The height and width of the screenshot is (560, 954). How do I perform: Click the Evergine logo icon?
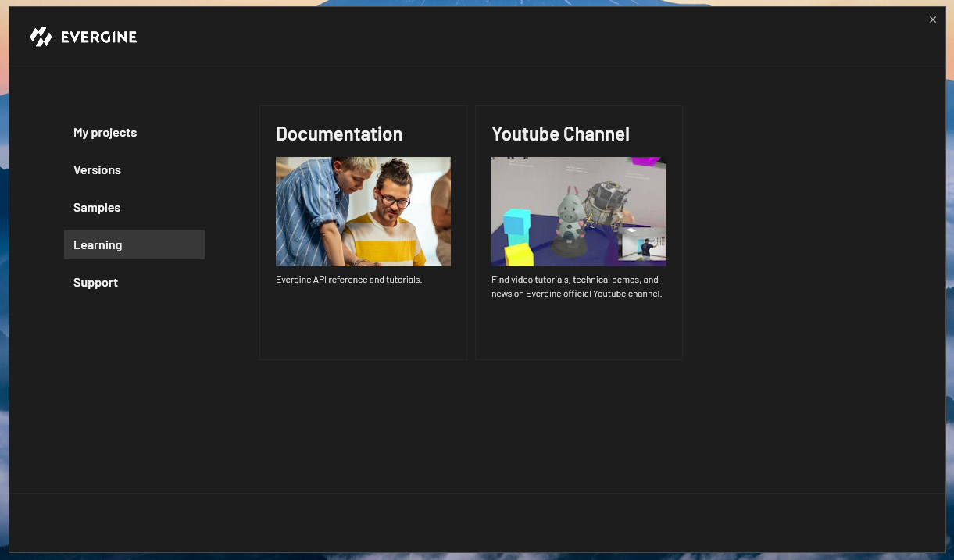[x=41, y=37]
